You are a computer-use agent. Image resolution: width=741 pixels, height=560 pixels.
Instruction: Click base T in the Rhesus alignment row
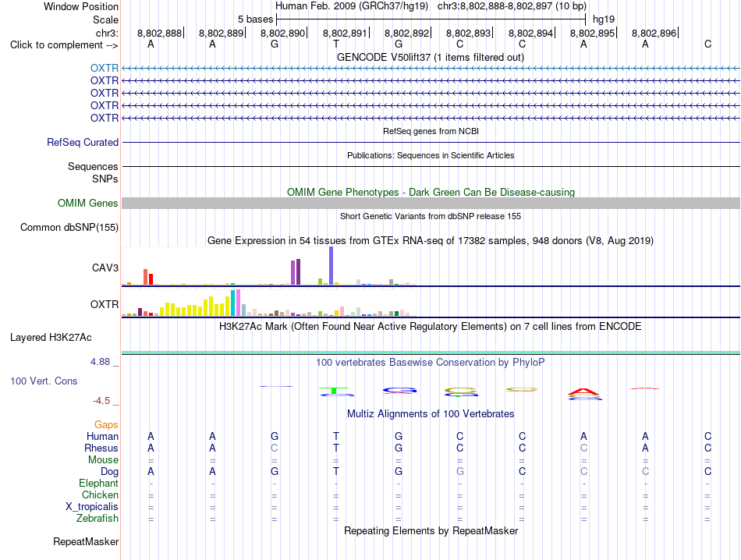pos(336,448)
